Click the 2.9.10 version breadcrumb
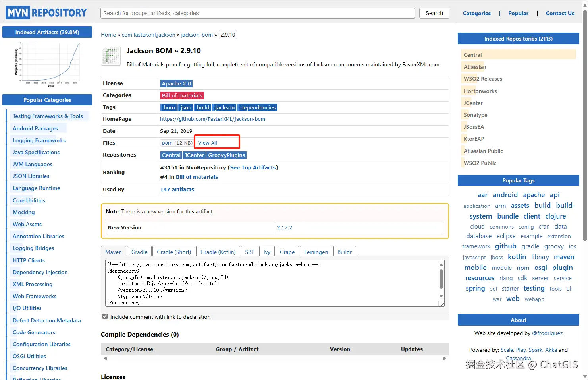588x380 pixels. [x=228, y=35]
